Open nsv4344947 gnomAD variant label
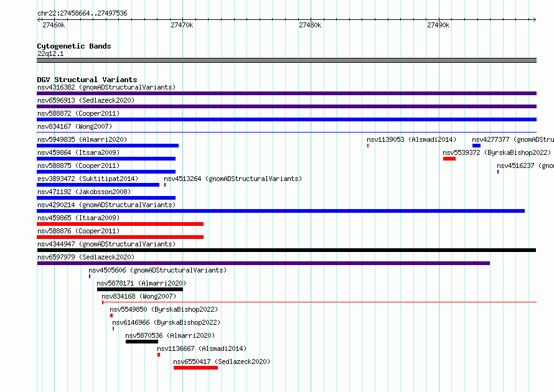This screenshot has height=392, width=554. [106, 244]
